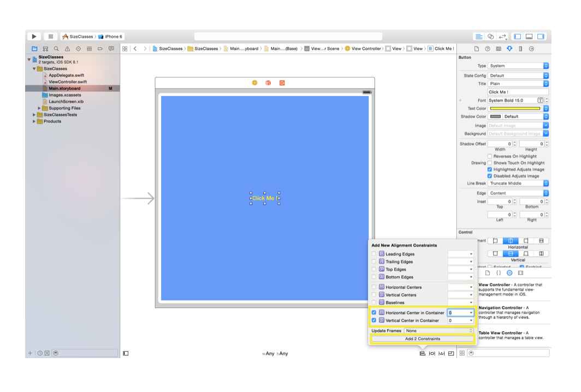
Task: Open the Pin constraints icon
Action: coord(432,353)
